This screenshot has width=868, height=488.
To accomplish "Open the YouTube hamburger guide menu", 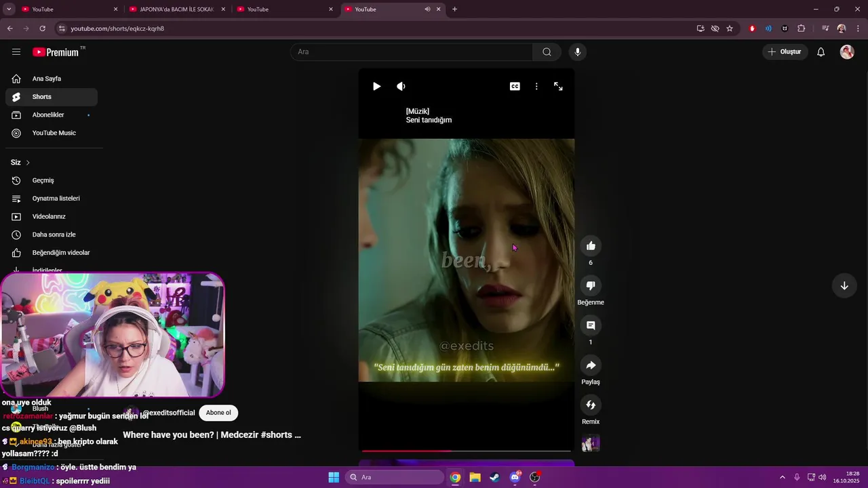I will [16, 52].
